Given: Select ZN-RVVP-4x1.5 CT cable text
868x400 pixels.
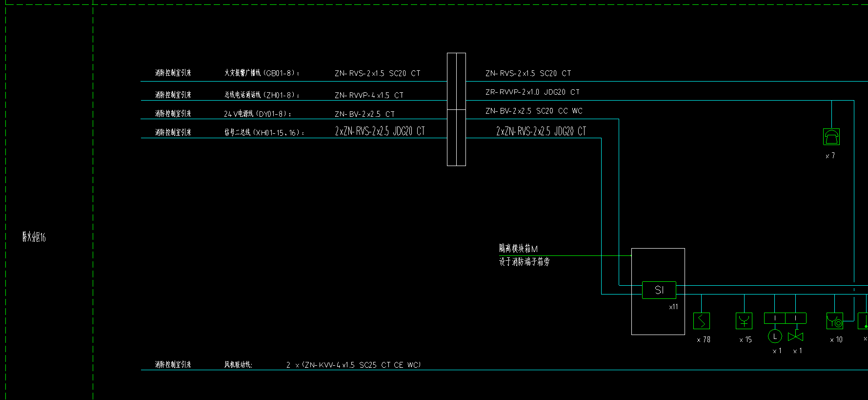Looking at the screenshot, I should point(369,95).
